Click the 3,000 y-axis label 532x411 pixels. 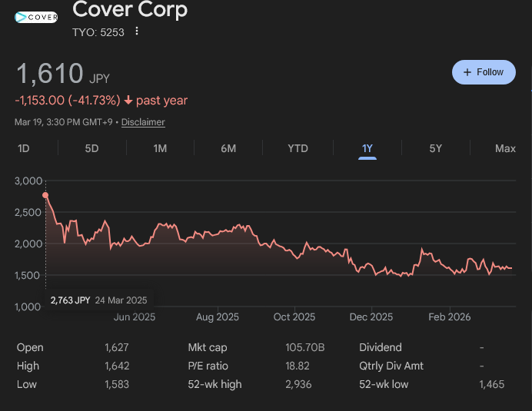coord(28,181)
